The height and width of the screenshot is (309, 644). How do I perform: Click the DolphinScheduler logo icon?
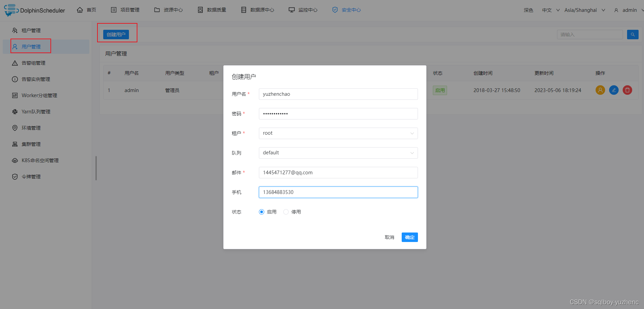click(x=11, y=10)
